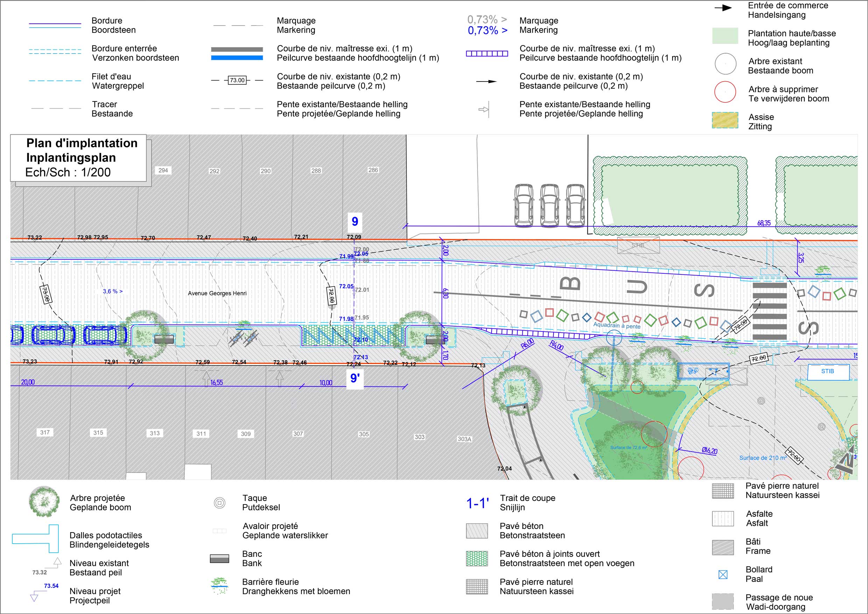Click the Plan d'implantation title box
868x614 pixels.
click(x=78, y=158)
